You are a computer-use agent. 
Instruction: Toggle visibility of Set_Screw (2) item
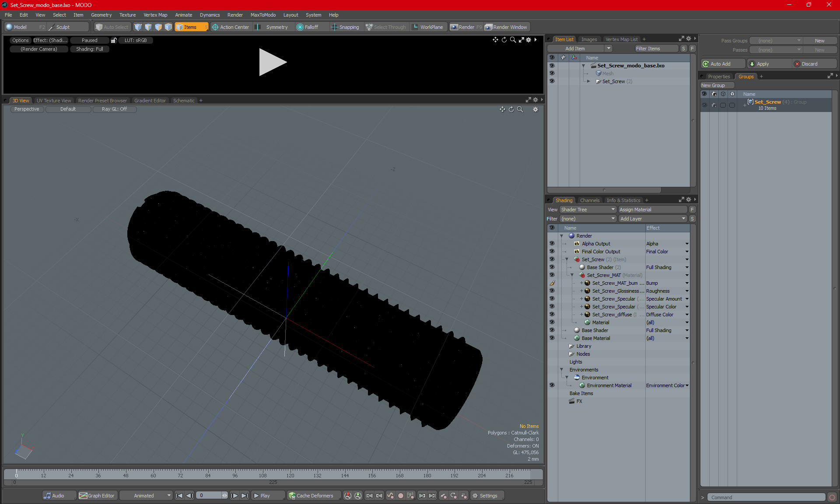(552, 81)
